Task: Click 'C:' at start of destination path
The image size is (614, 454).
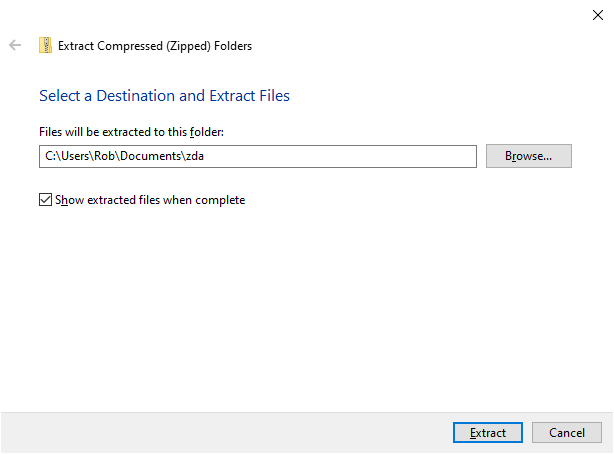Action: point(50,156)
